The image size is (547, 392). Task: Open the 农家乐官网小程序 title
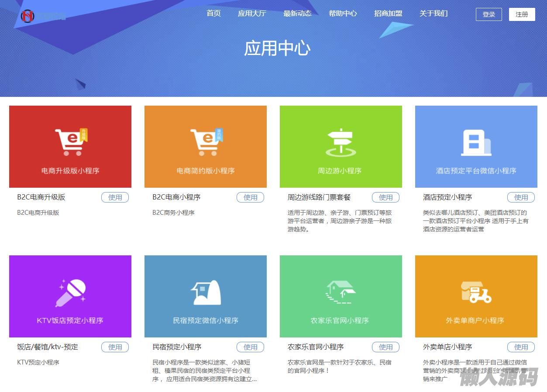(316, 347)
